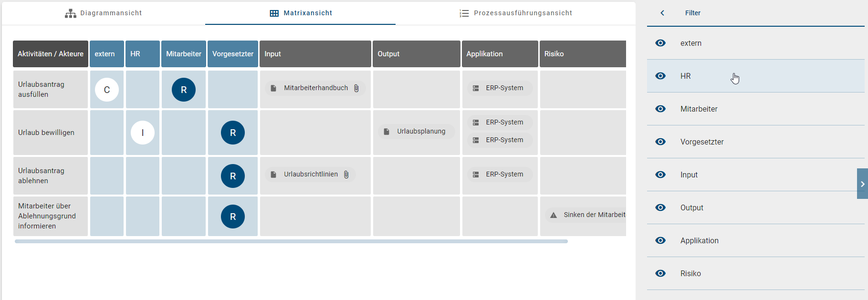Open the Matrixansicht tab
Image resolution: width=868 pixels, height=300 pixels.
[x=301, y=13]
